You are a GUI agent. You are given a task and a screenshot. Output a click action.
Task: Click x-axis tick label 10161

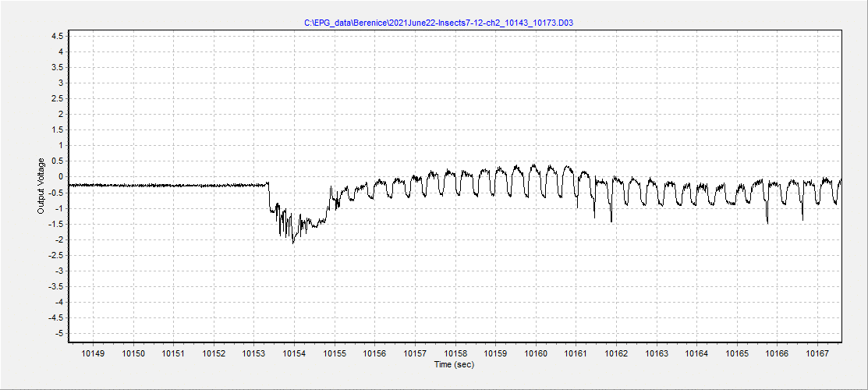pyautogui.click(x=576, y=353)
